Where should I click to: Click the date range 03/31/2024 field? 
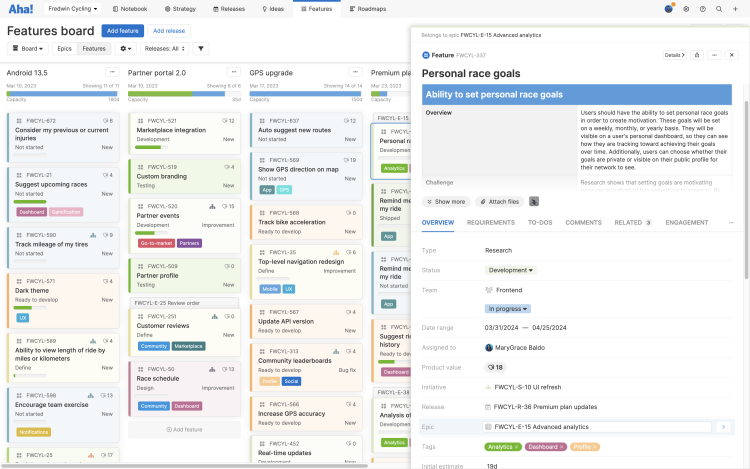click(501, 328)
